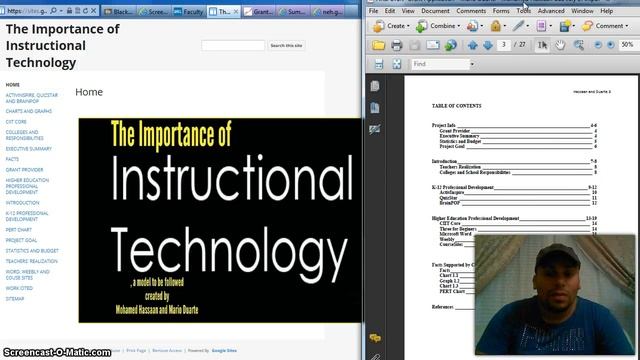Screen dimensions: 640x360
Task: Click the Sign pen icon in Acrobat
Action: click(x=518, y=26)
